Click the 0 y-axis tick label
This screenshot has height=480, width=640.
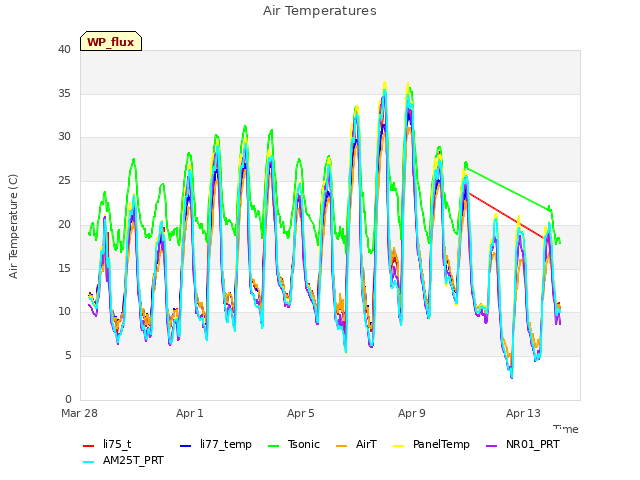coord(68,399)
